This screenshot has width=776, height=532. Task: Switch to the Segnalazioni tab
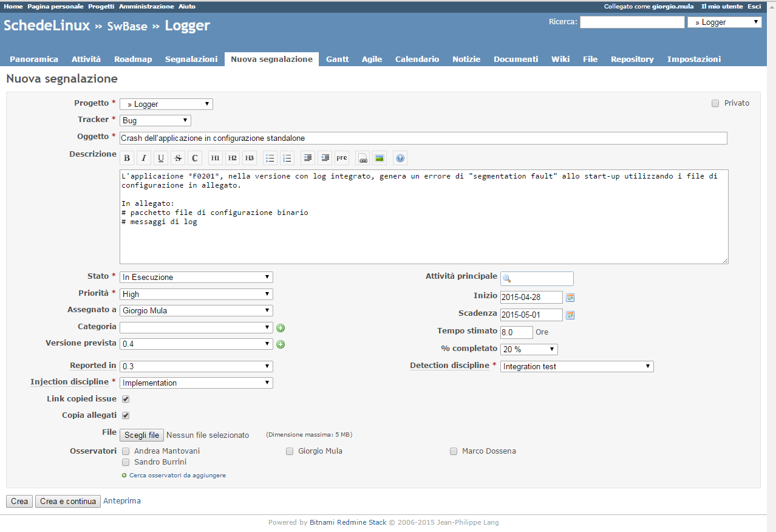point(191,59)
